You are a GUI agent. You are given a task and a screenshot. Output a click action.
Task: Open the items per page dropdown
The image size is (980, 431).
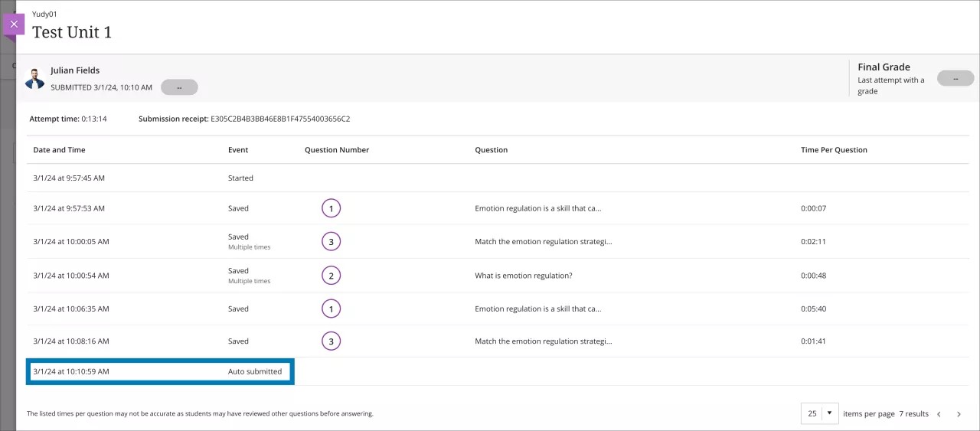tap(819, 413)
